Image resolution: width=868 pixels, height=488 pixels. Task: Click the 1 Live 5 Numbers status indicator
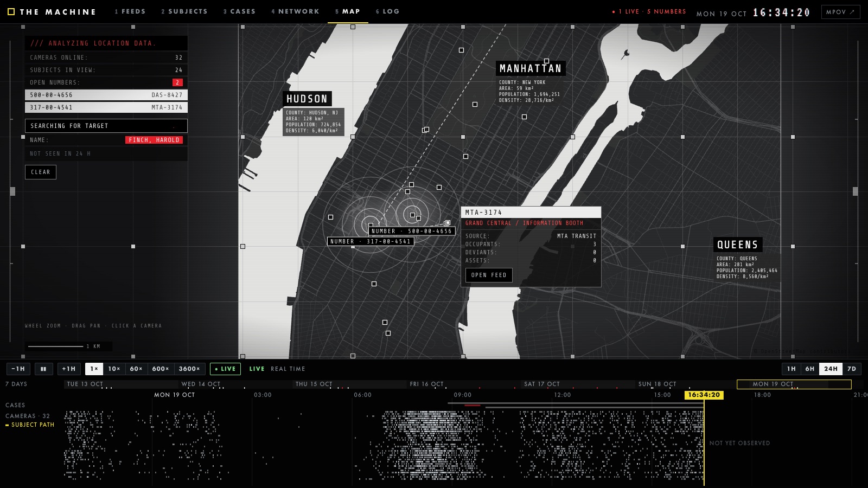pyautogui.click(x=649, y=11)
